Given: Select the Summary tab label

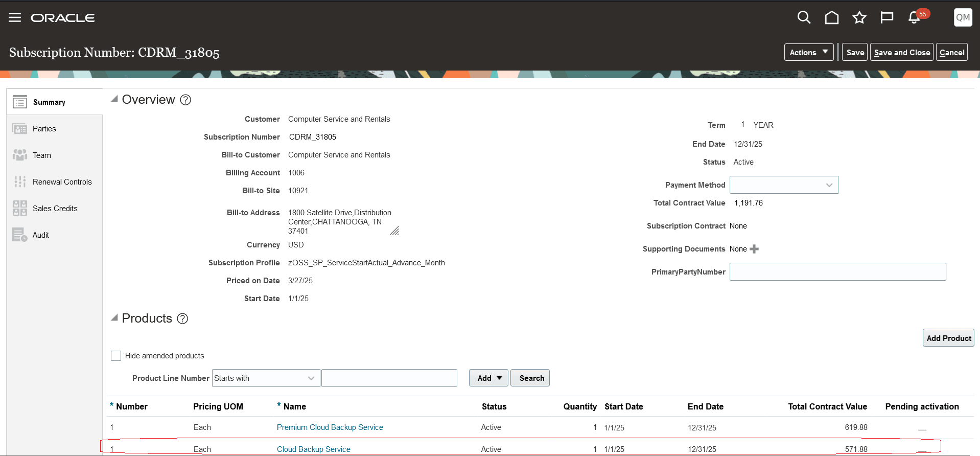Looking at the screenshot, I should pyautogui.click(x=49, y=102).
